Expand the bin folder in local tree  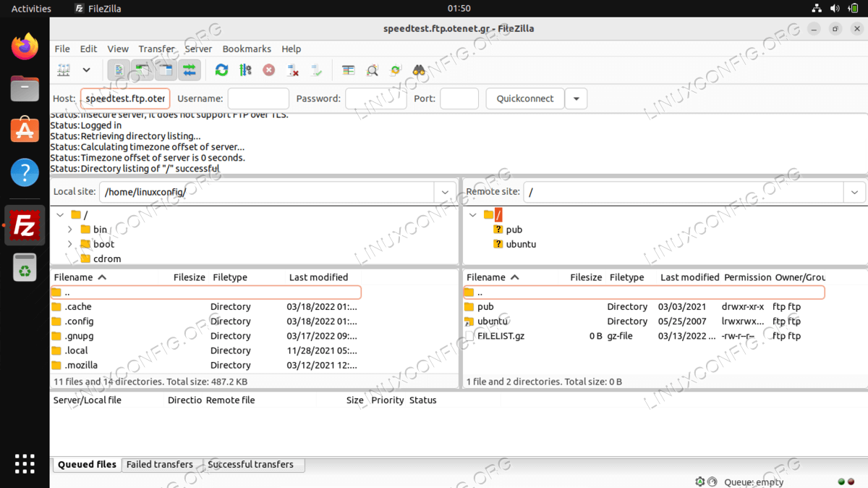[70, 230]
